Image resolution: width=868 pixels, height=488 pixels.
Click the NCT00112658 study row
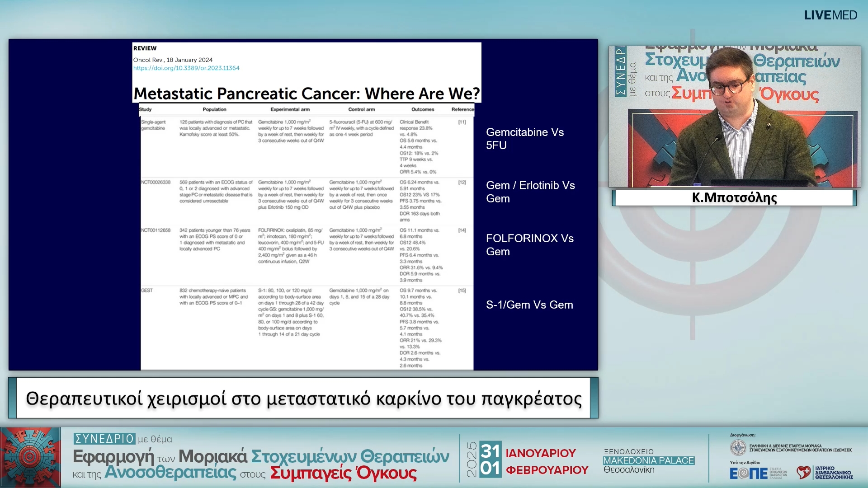click(156, 230)
